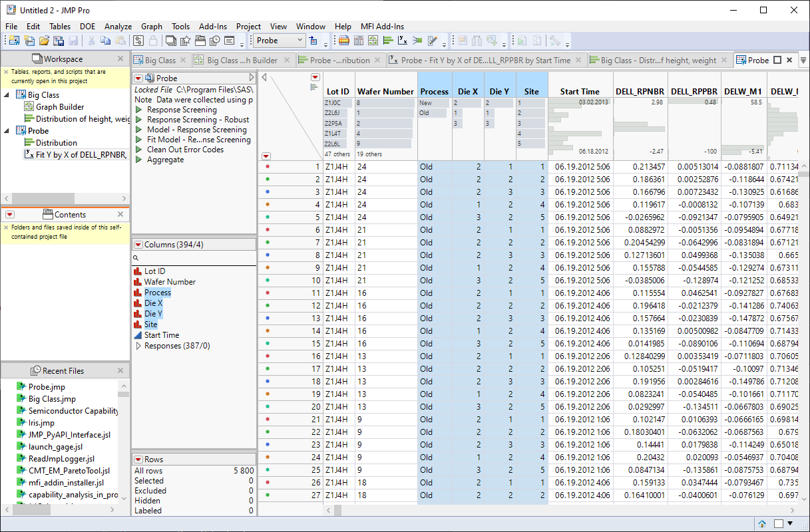Click the Open file folder icon
This screenshot has height=532, width=810.
44,41
